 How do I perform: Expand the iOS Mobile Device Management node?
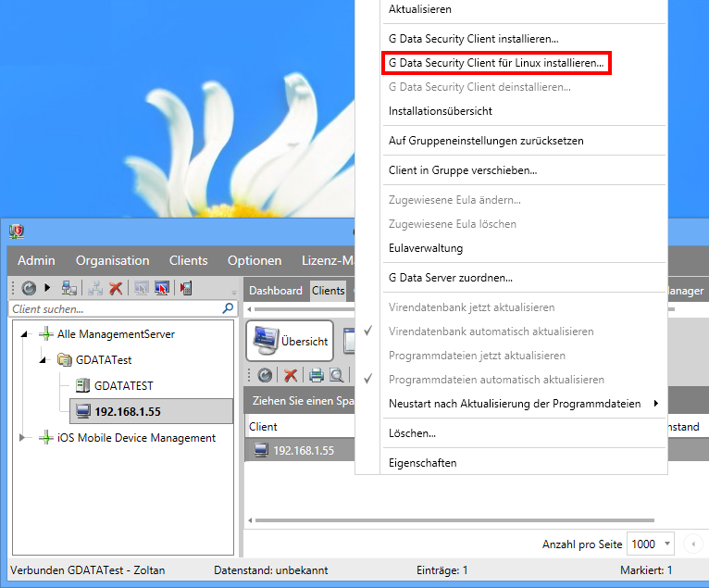21,437
